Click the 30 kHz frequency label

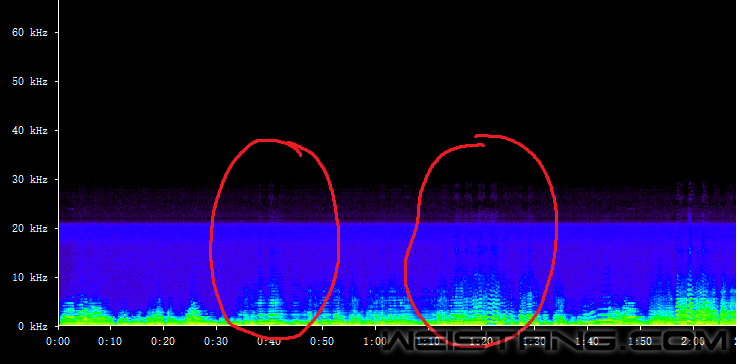click(30, 179)
